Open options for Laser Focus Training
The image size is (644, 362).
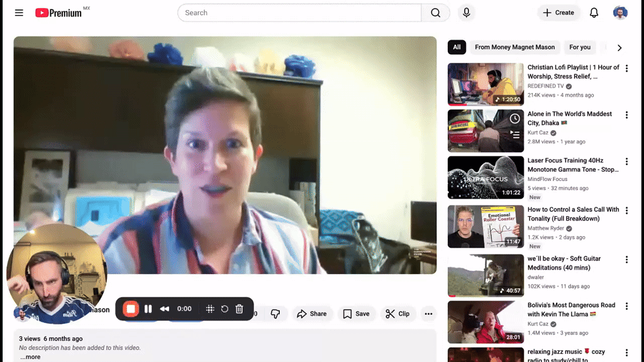(x=626, y=162)
